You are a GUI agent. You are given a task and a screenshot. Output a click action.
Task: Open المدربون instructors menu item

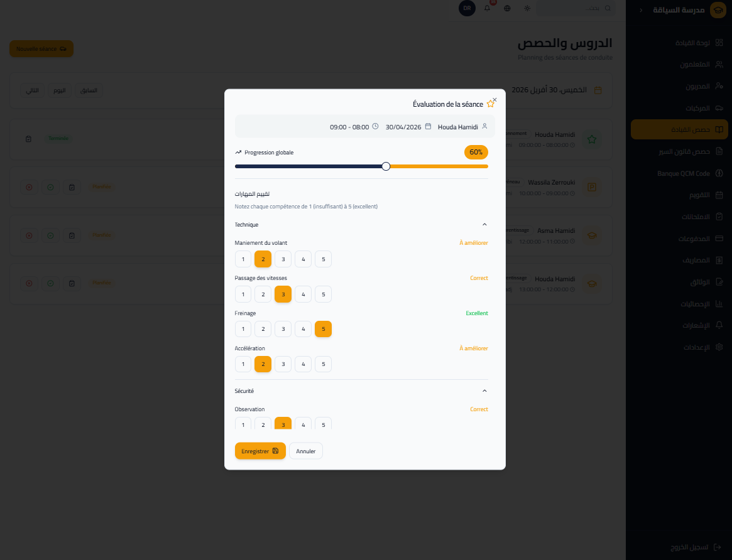coord(679,86)
